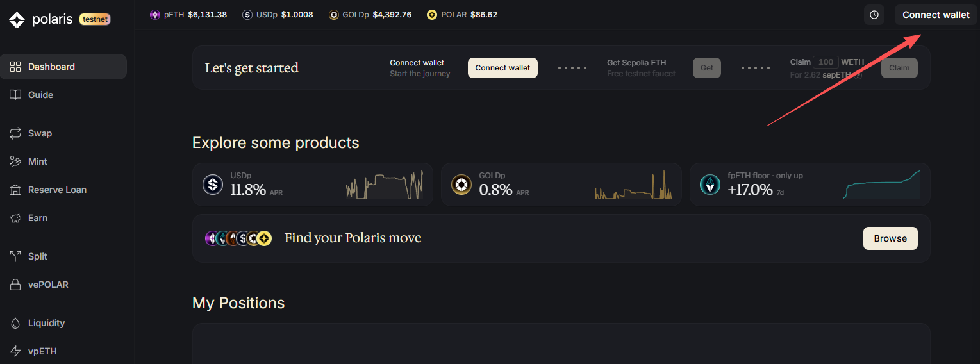Click the vpETH lightning icon
980x364 pixels.
pos(15,351)
